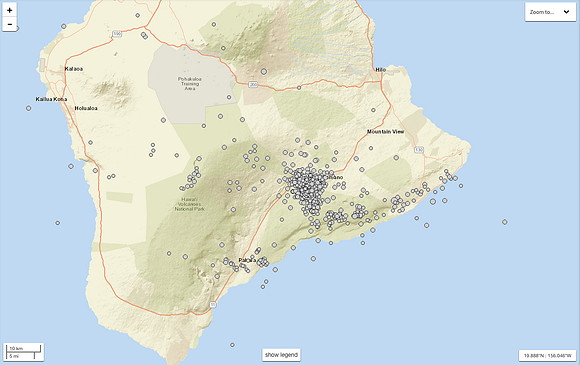
Task: Zoom out with the minus button
Action: 10,24
